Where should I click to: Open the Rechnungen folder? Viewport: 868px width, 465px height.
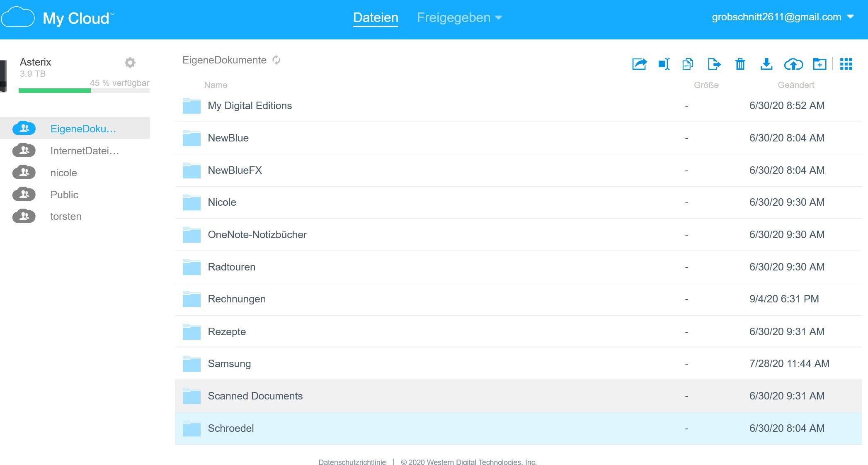pos(237,299)
